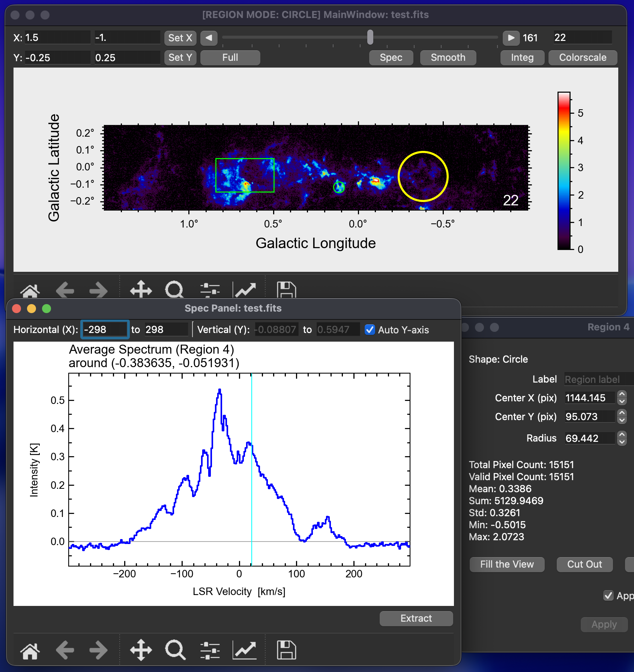Click the channel number field showing 22

[583, 38]
